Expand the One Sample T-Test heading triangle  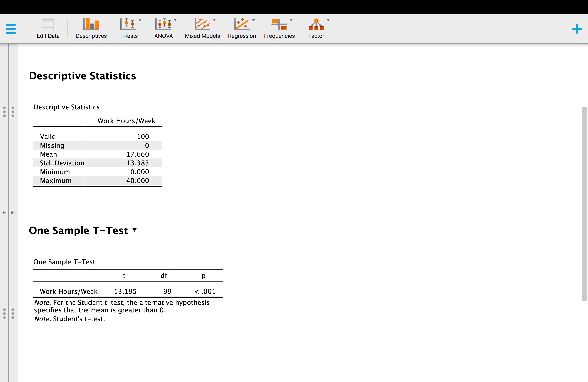(x=135, y=230)
